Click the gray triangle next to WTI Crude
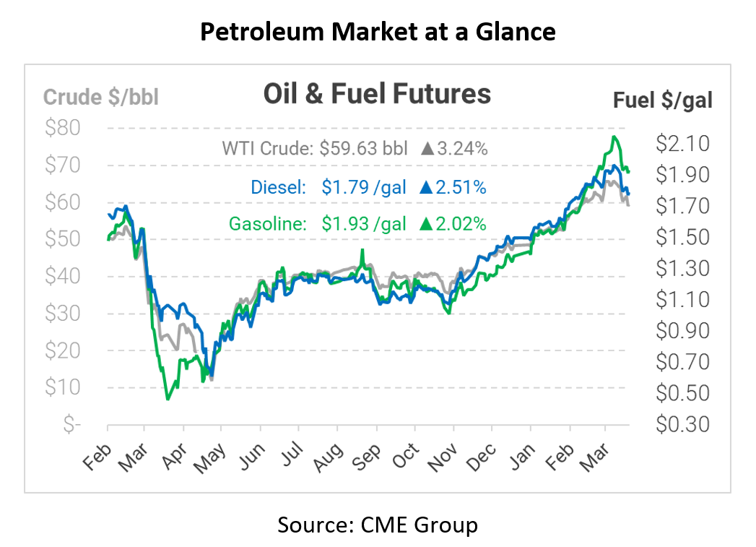Viewport: 756px width, 547px height. 427,150
